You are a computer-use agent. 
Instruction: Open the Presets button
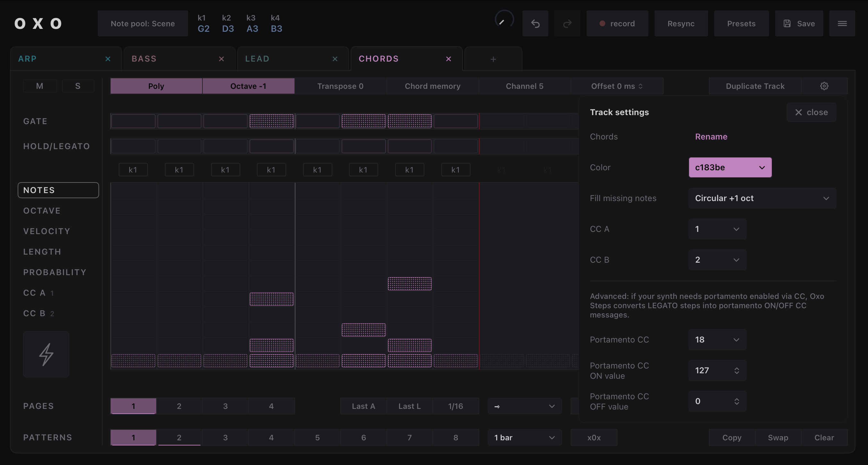pyautogui.click(x=741, y=24)
